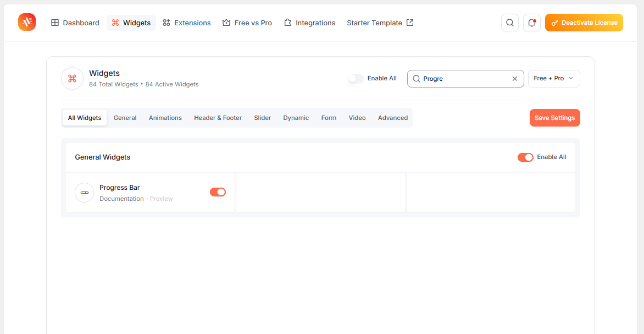Click Deactivate License button

(584, 23)
